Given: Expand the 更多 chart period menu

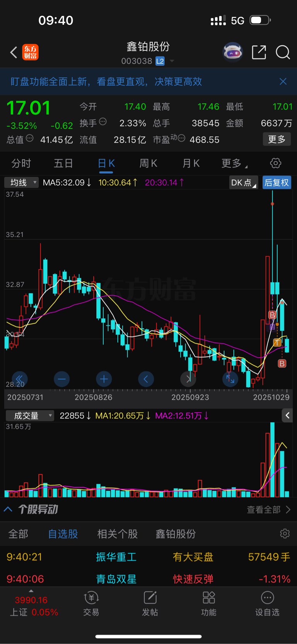Looking at the screenshot, I should (x=234, y=164).
